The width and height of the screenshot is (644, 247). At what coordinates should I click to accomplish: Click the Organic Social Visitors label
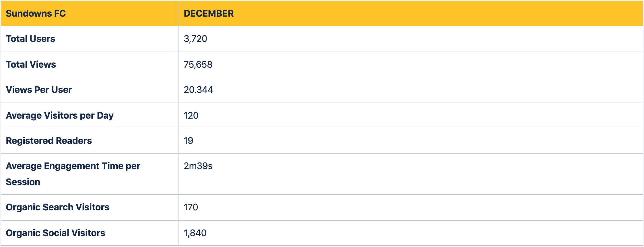[x=55, y=233]
